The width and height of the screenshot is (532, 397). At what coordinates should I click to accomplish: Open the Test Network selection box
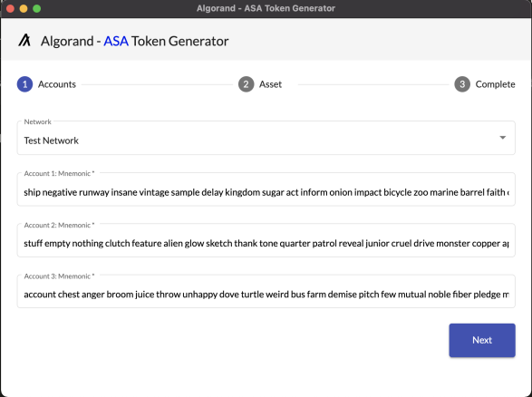point(266,138)
